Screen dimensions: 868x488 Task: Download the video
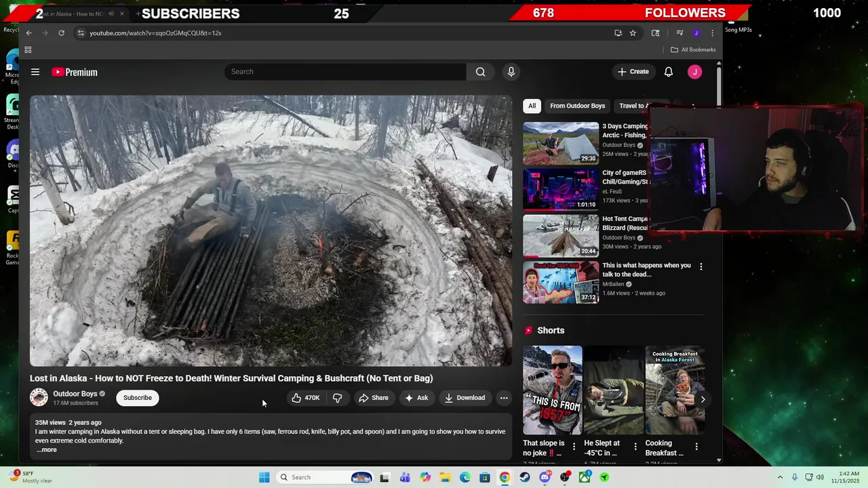pos(465,398)
